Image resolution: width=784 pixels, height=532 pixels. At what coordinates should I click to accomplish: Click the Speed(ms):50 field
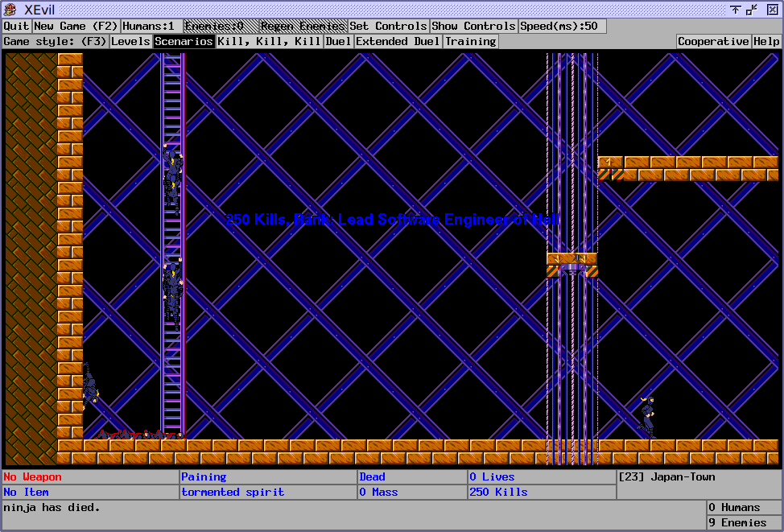[563, 26]
